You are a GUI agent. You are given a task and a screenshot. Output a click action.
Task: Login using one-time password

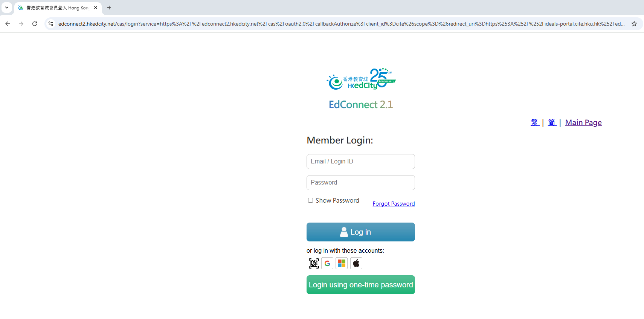361,285
